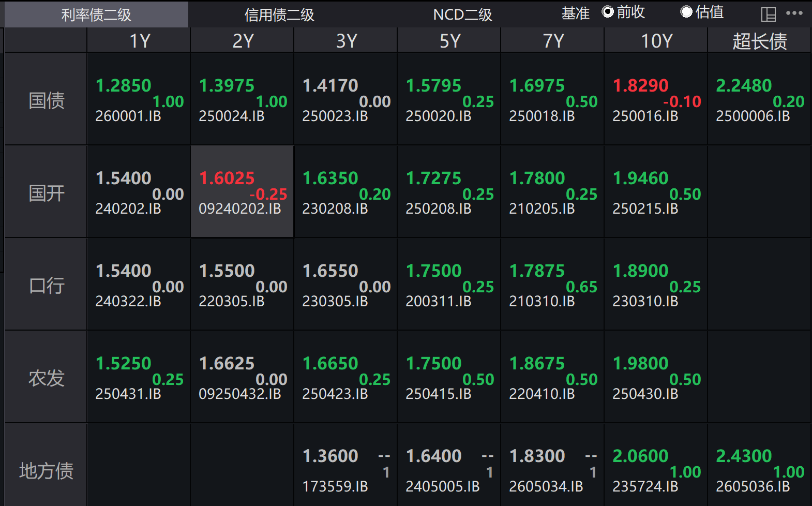Open 国开 10Y bond 250215.IB
This screenshot has height=506, width=812.
click(x=656, y=192)
